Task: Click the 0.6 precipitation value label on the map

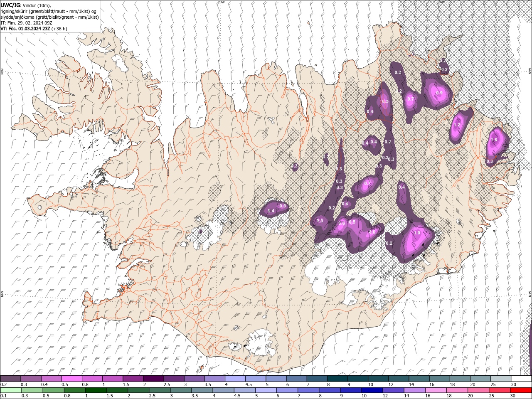Action: tap(372, 232)
